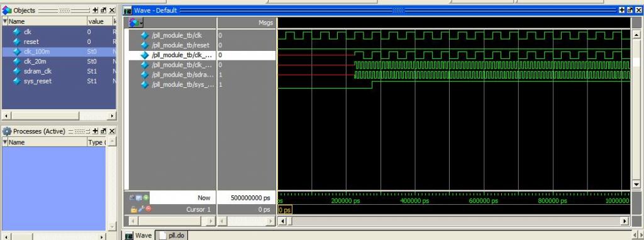Image resolution: width=644 pixels, height=240 pixels.
Task: Click the diamond icon beside reset in Objects
Action: (17, 41)
